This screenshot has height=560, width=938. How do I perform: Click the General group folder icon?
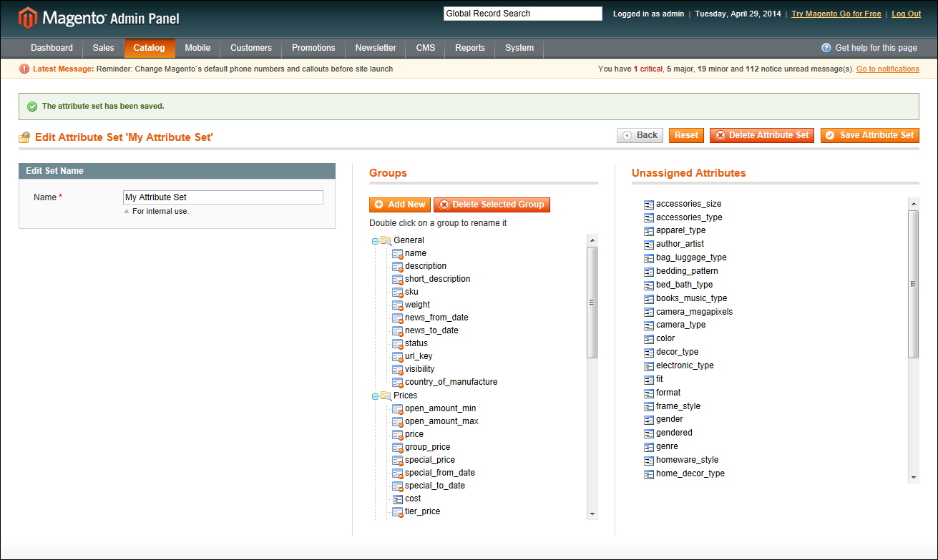[386, 240]
